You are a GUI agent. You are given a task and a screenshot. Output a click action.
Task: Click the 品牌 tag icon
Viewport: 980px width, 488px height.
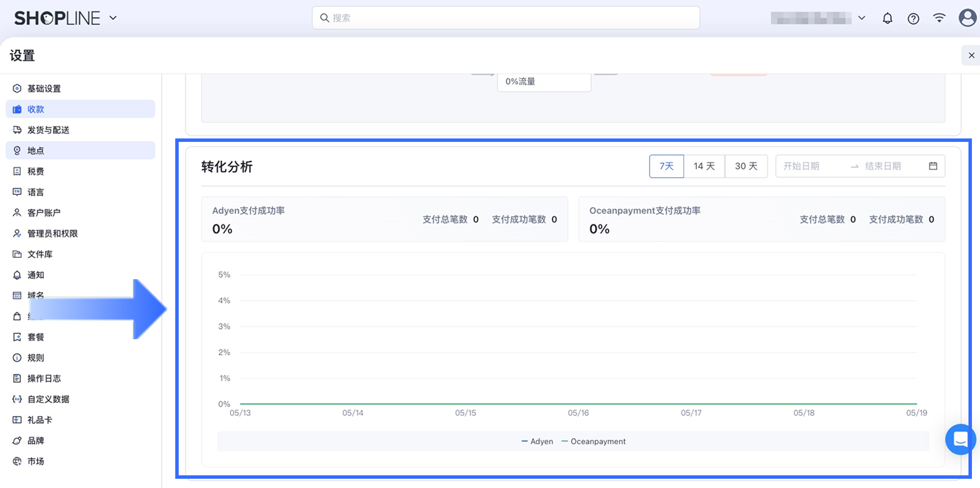[17, 441]
